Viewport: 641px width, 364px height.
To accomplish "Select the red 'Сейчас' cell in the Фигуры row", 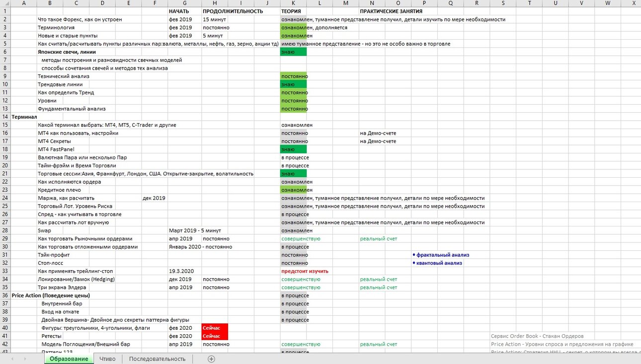I will (215, 328).
